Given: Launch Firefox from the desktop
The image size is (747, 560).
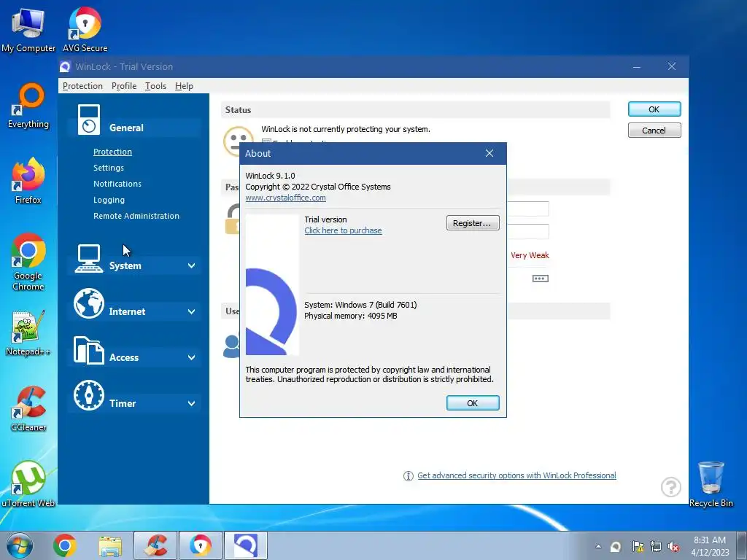Looking at the screenshot, I should click(28, 181).
